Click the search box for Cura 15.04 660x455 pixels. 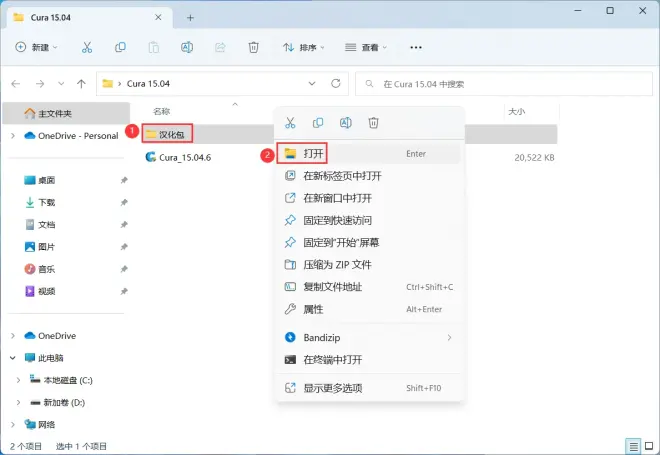pos(504,84)
